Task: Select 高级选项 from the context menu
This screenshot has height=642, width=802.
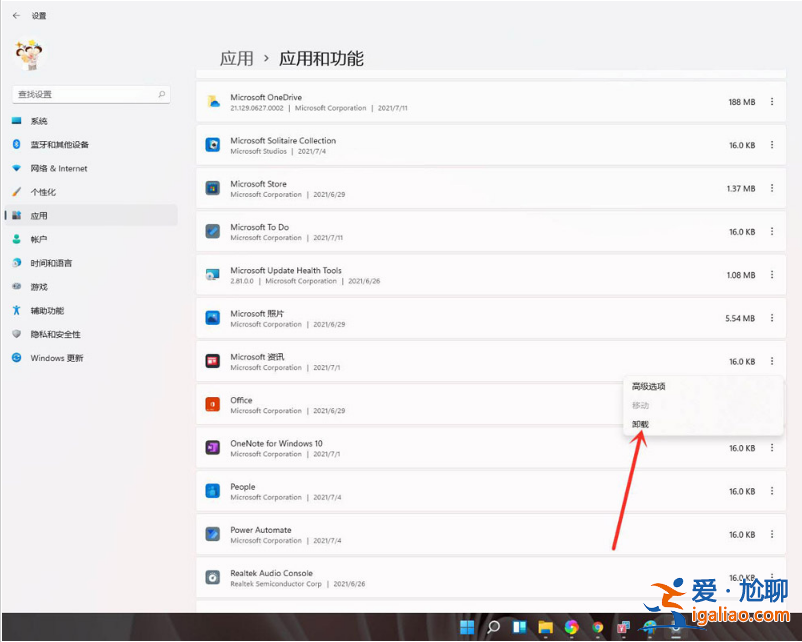Action: (x=649, y=386)
